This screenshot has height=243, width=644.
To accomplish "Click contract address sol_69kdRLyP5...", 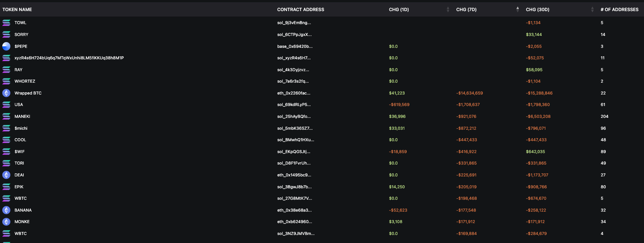I will coord(294,104).
